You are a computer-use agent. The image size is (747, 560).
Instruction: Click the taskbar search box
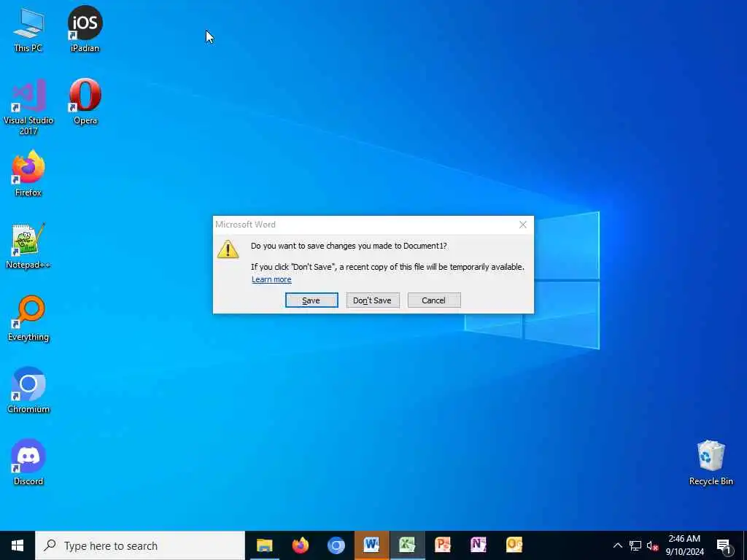[x=140, y=545]
